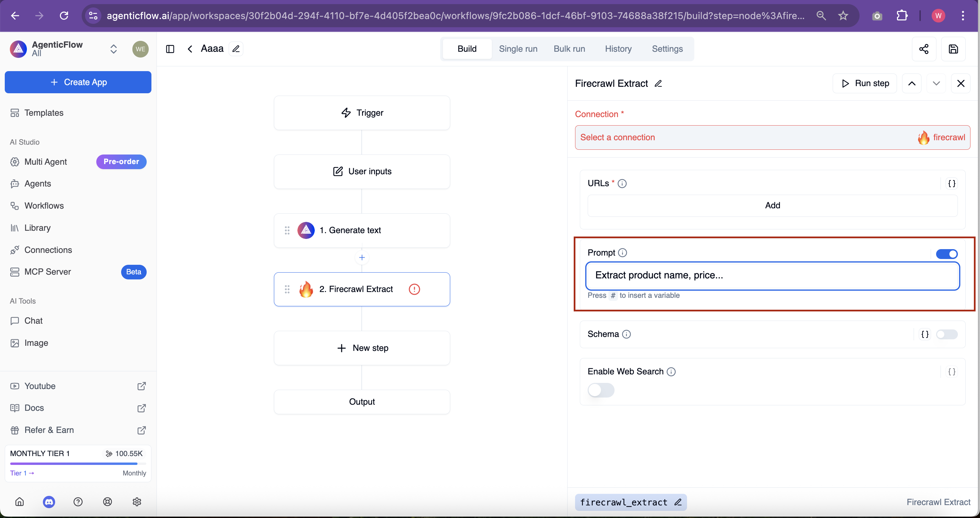This screenshot has width=980, height=518.
Task: Open Multi Agent in sidebar
Action: tap(78, 162)
